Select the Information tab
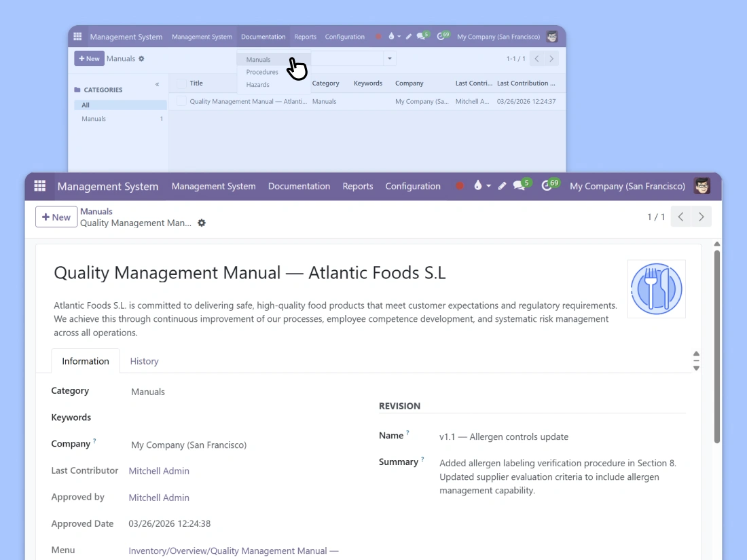Image resolution: width=747 pixels, height=560 pixels. [x=86, y=361]
